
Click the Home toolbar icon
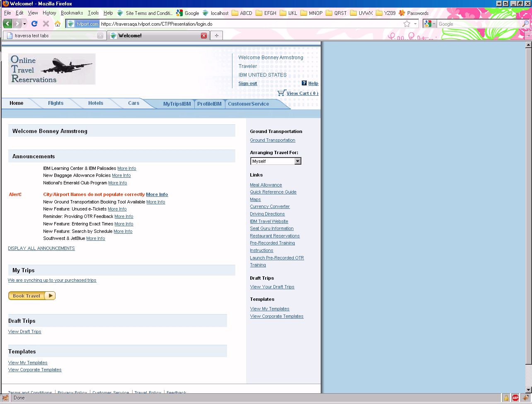[x=58, y=24]
